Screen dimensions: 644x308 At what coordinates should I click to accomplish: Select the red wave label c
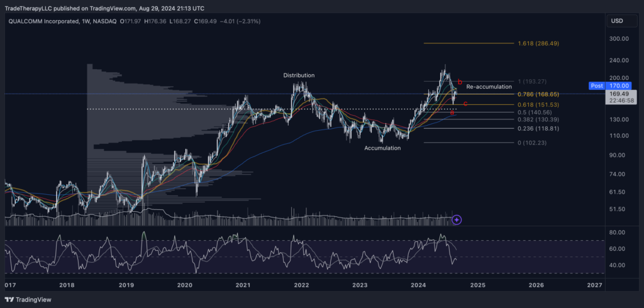(x=465, y=103)
